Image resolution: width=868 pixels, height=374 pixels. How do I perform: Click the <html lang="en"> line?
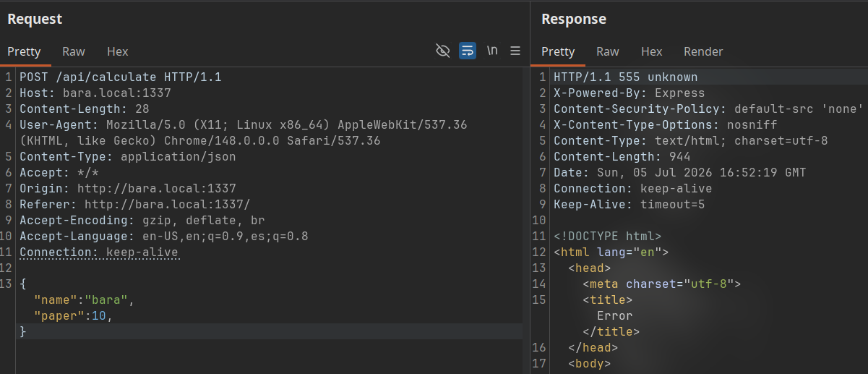click(611, 252)
